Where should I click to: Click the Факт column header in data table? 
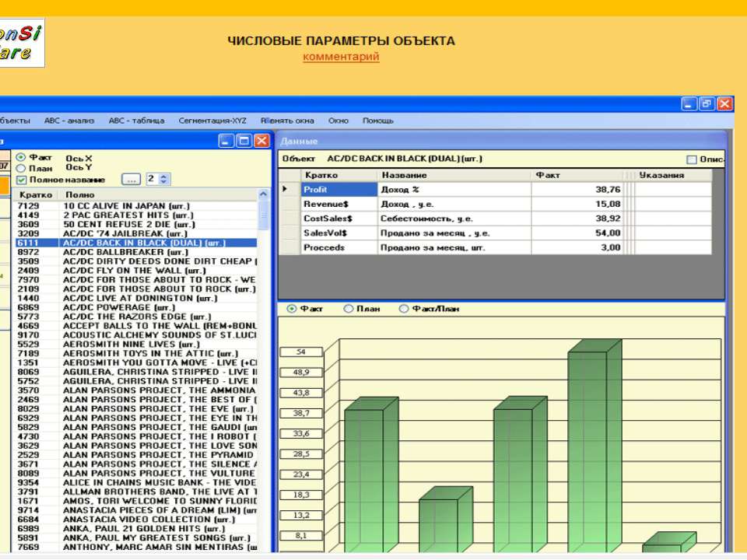[x=577, y=175]
